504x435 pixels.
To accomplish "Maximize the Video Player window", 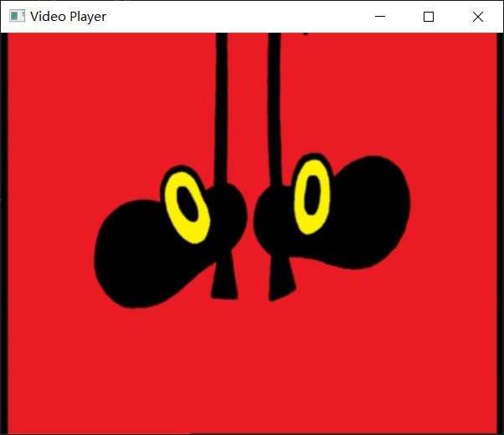I will (429, 17).
